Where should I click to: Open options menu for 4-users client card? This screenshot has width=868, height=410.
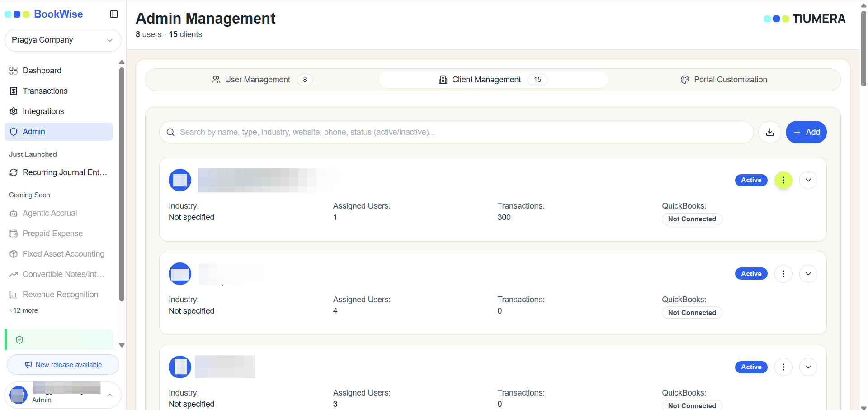point(783,274)
